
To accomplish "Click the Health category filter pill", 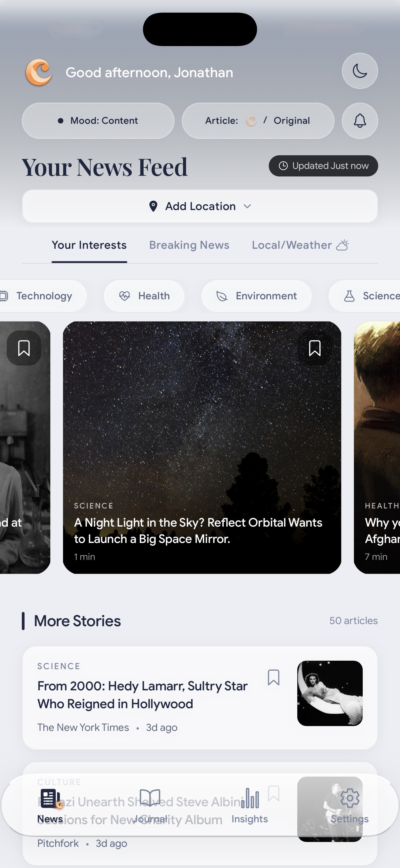I will tap(144, 296).
